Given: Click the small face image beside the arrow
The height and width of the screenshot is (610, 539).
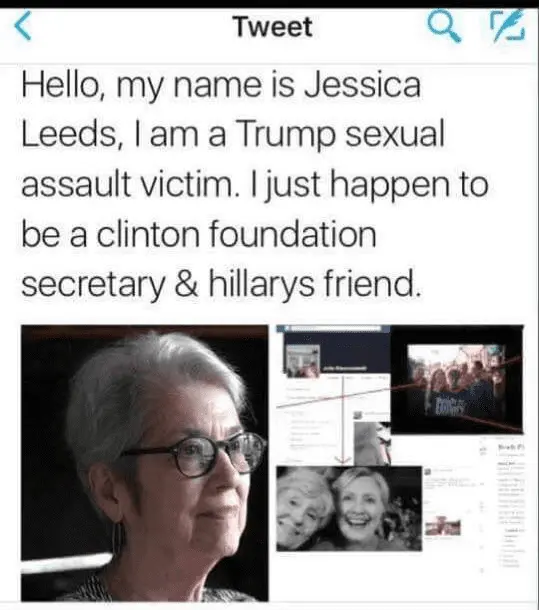Looking at the screenshot, I should click(372, 443).
